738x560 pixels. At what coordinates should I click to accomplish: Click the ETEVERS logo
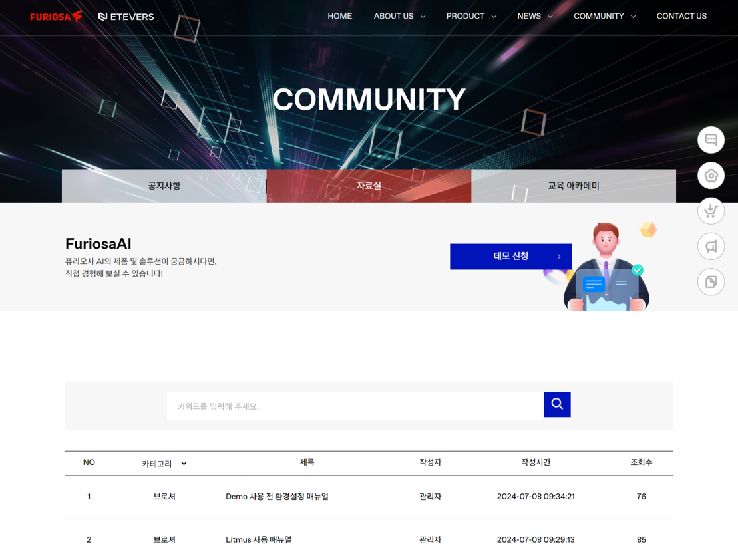click(x=126, y=17)
